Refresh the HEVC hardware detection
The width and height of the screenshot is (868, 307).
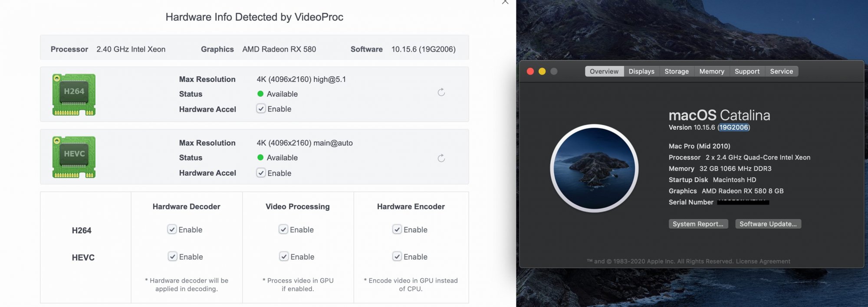pos(441,158)
